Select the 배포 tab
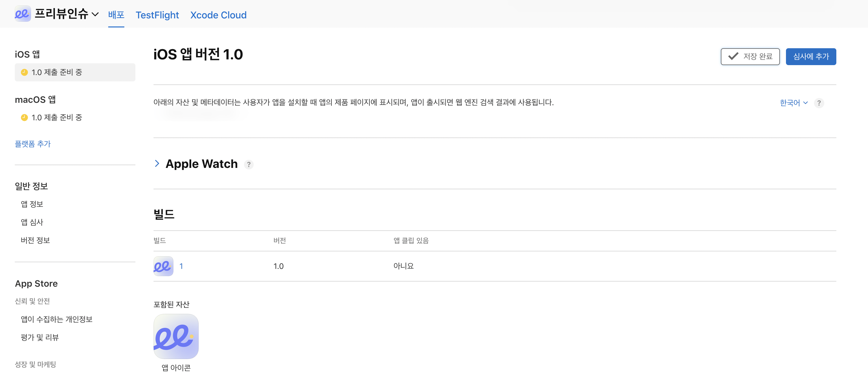868x375 pixels. pyautogui.click(x=116, y=15)
